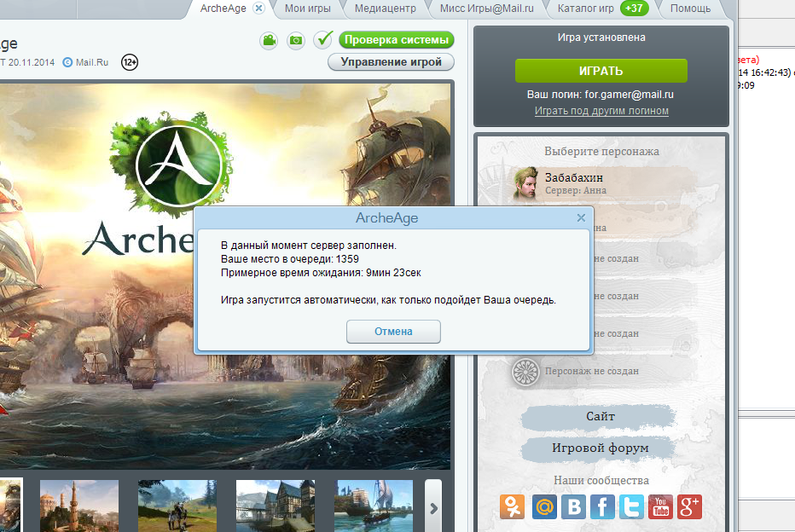Open the Помощь tab
The width and height of the screenshot is (795, 532).
click(690, 9)
